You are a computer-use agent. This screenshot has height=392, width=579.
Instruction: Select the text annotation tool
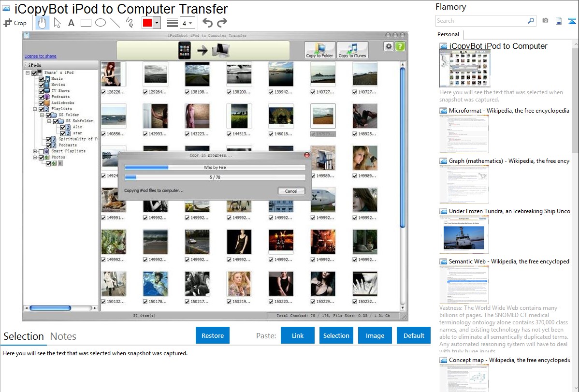pyautogui.click(x=71, y=23)
